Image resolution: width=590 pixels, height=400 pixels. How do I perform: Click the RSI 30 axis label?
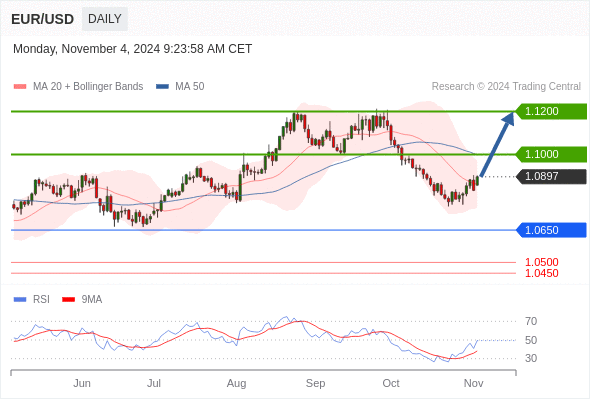coord(531,358)
